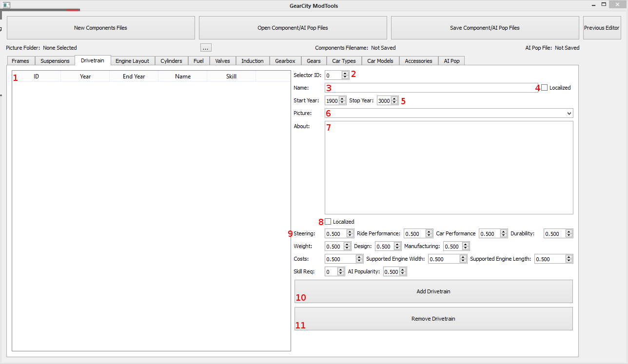Increase the Stop Year spinner value
Screen dimensions: 628x364
tap(394, 98)
